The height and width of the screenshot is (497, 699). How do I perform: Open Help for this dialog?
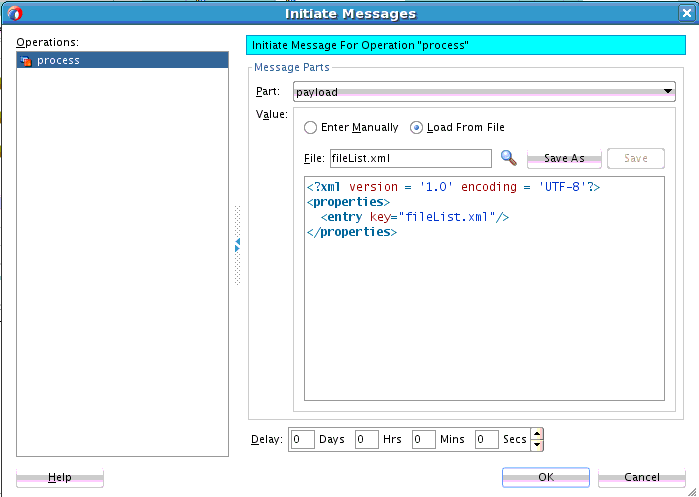(x=60, y=478)
